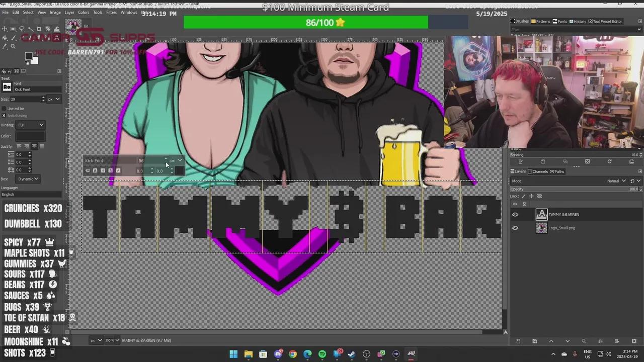Click the text Color swatch
Screen dimensions: 644x362
coord(30,136)
